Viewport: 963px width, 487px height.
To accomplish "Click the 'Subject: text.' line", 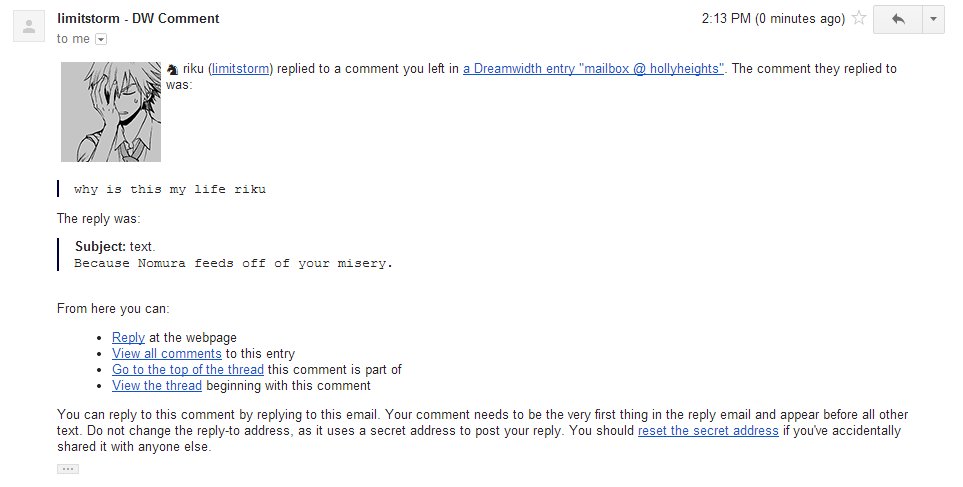I will click(x=115, y=246).
